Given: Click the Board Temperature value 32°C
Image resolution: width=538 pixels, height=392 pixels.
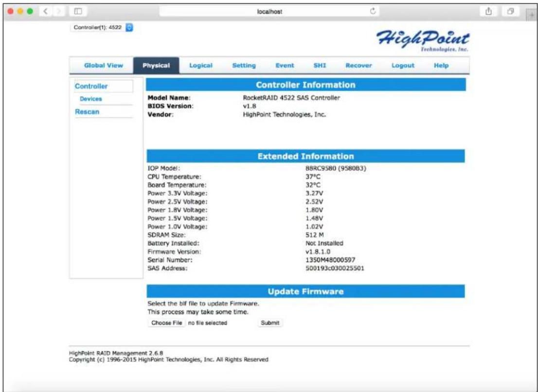Looking at the screenshot, I should click(313, 185).
